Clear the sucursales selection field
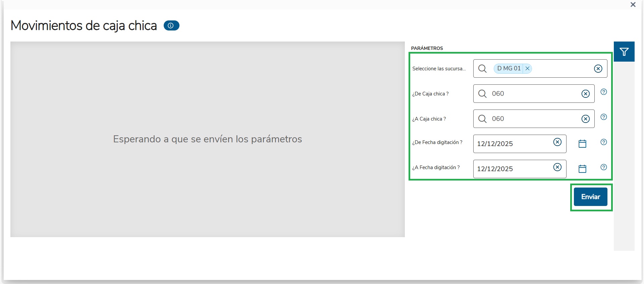The height and width of the screenshot is (284, 644). click(598, 69)
